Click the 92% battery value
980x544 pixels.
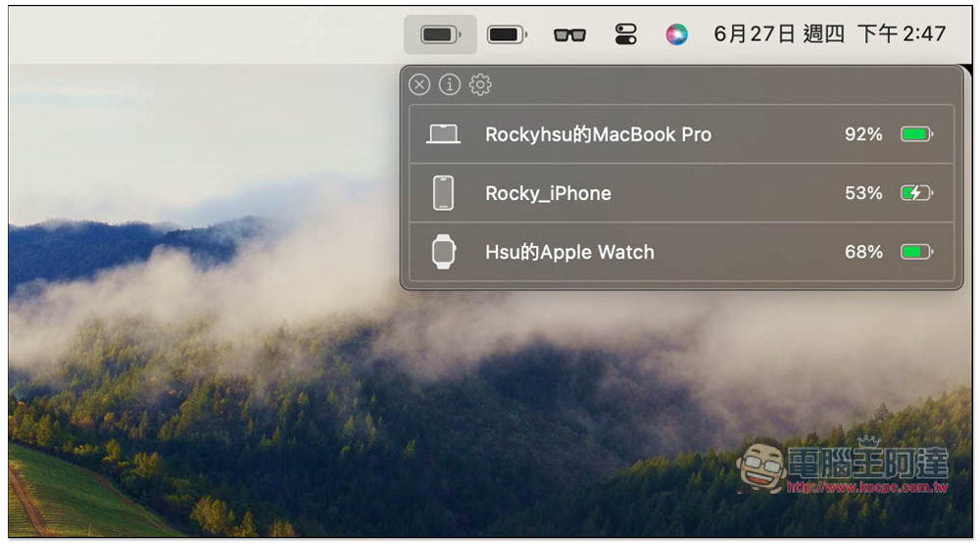tap(863, 134)
